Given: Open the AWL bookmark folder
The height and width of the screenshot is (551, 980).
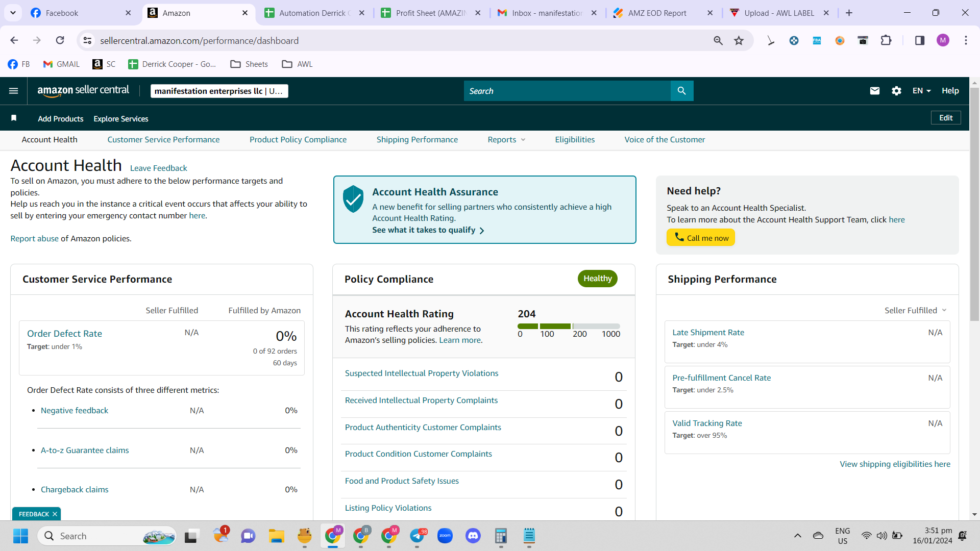Looking at the screenshot, I should point(297,64).
